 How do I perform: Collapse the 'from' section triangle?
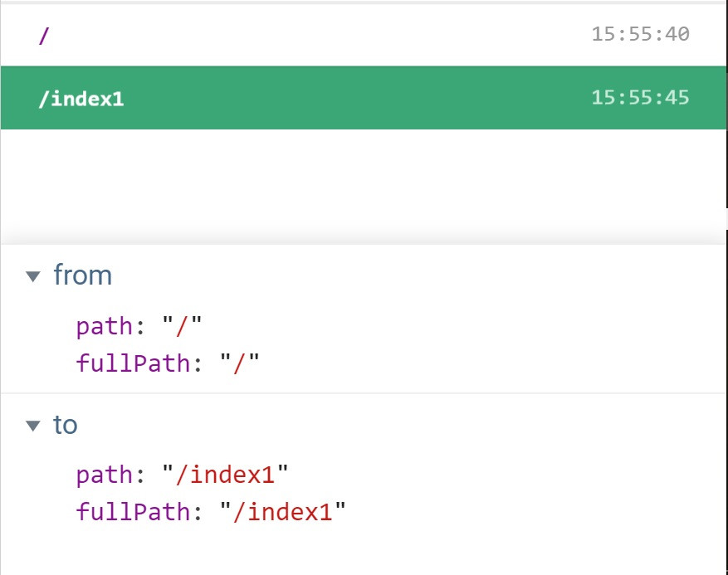pyautogui.click(x=33, y=276)
